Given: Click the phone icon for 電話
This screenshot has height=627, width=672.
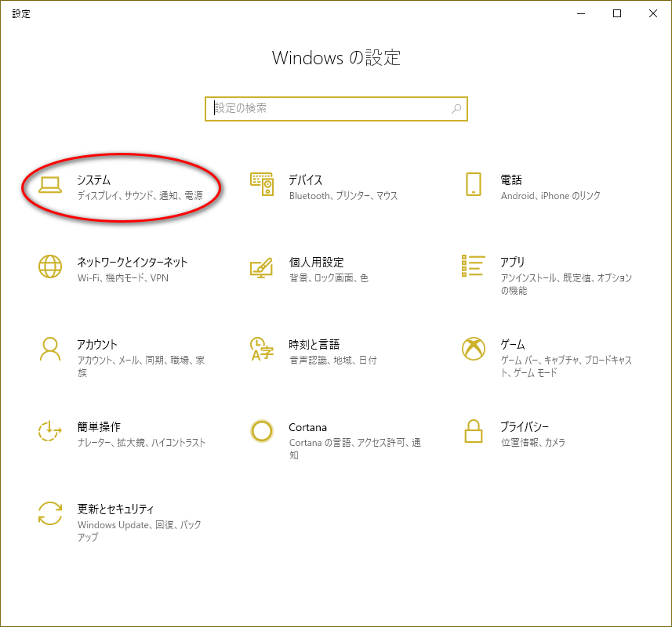Looking at the screenshot, I should (x=473, y=184).
